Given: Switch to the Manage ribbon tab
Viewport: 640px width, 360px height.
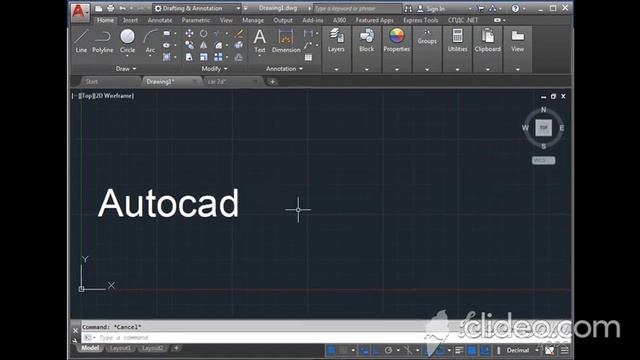Looking at the screenshot, I should pyautogui.click(x=253, y=20).
